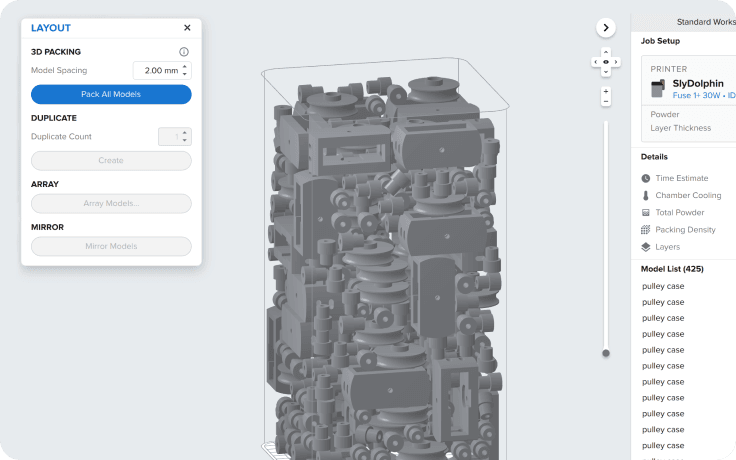This screenshot has width=736, height=460.
Task: Click the Job Setup heading
Action: 660,41
